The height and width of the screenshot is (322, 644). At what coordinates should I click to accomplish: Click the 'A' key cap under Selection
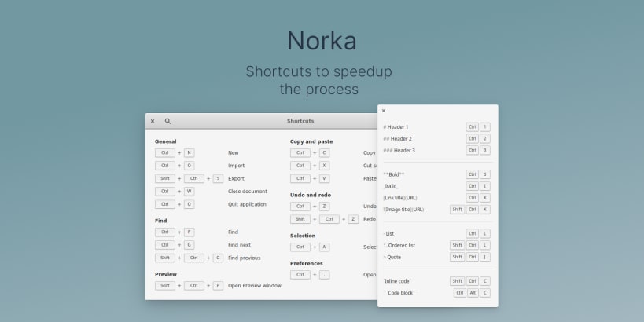click(x=325, y=247)
